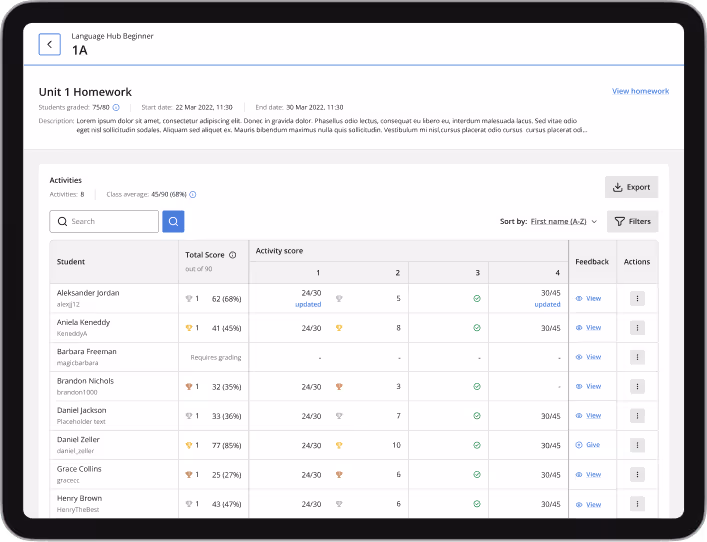Click activity column header 4
707x542 pixels.
(x=557, y=273)
